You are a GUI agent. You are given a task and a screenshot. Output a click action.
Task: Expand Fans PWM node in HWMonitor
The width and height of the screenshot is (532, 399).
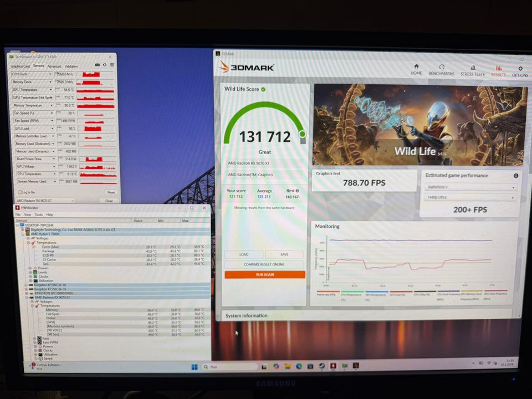tap(34, 342)
